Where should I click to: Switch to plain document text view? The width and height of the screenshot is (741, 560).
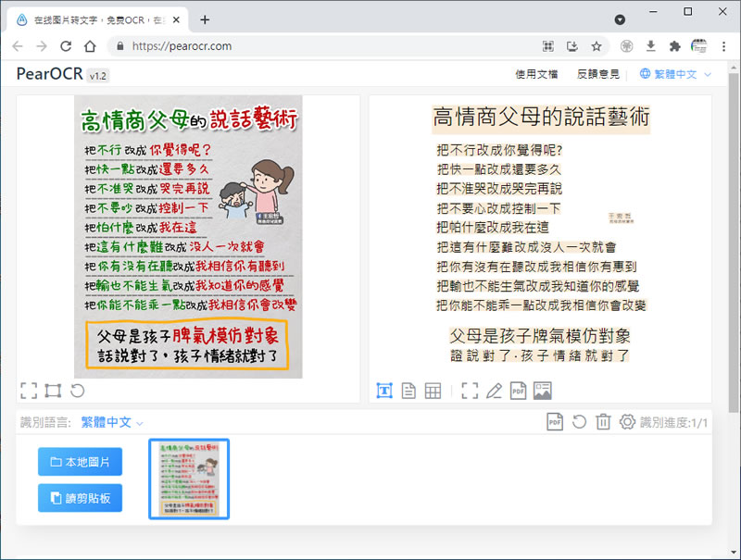point(408,391)
